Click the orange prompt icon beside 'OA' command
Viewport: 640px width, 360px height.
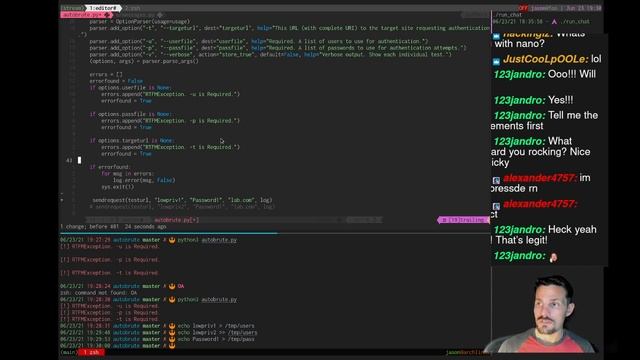point(172,286)
